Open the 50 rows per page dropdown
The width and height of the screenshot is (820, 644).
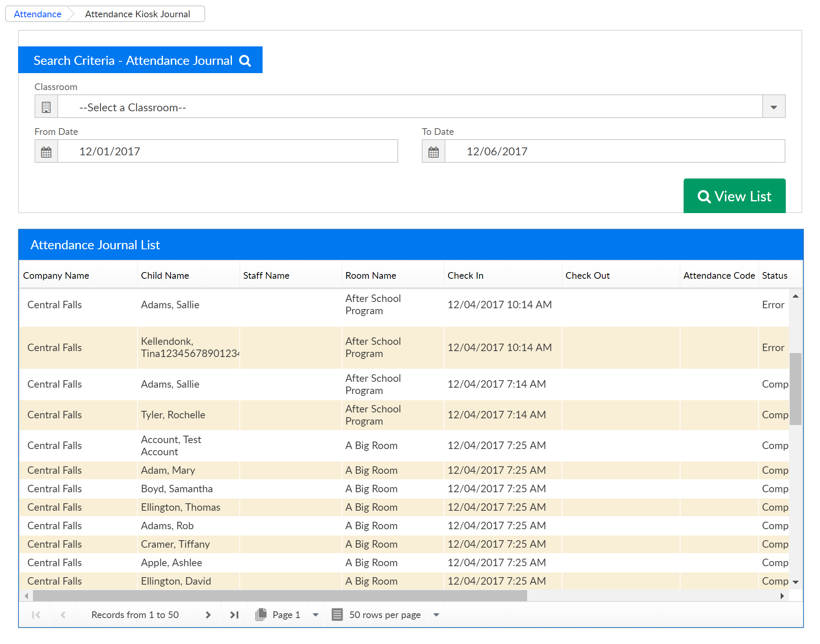436,615
